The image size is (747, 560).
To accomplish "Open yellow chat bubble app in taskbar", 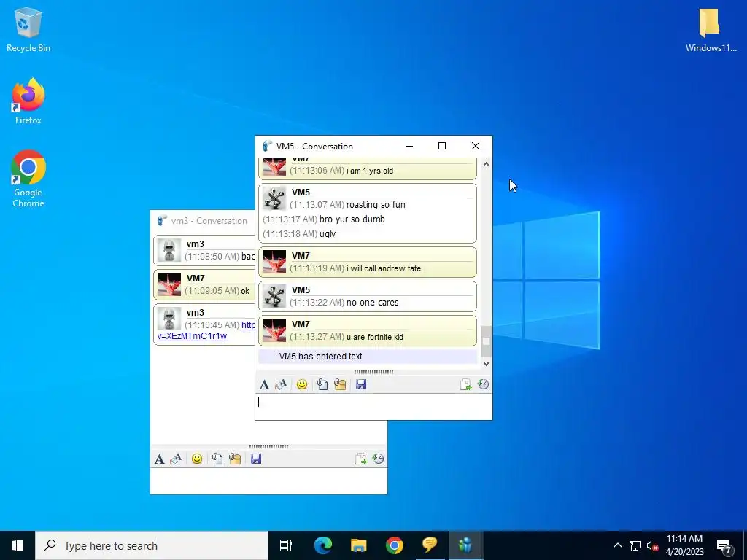I will coord(430,545).
